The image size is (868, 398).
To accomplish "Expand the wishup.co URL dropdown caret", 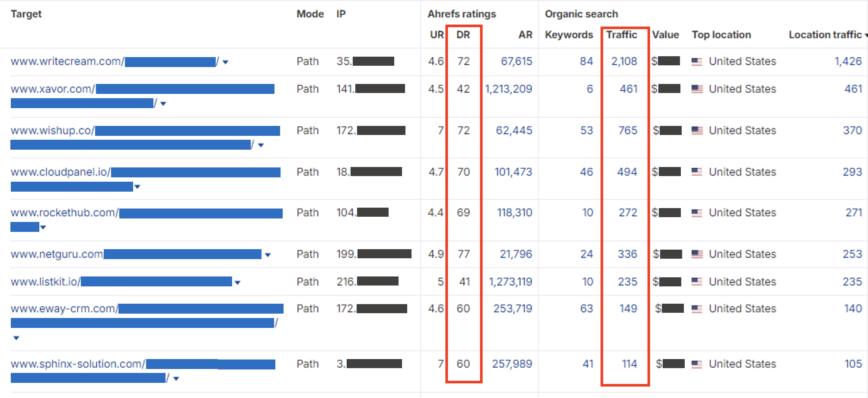I will pos(261,145).
